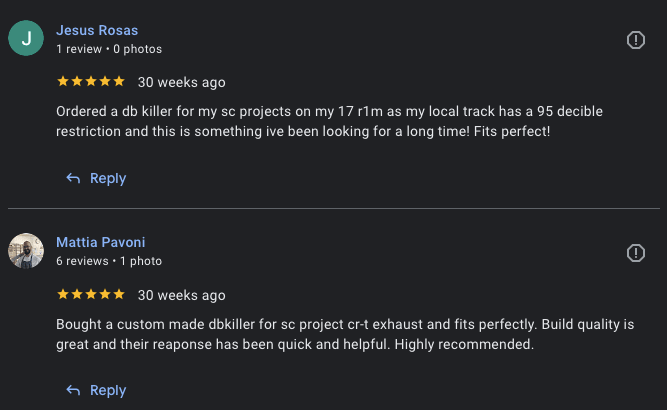This screenshot has height=410, width=667.
Task: Click the report icon on Jesus Rosas's review
Action: point(635,40)
